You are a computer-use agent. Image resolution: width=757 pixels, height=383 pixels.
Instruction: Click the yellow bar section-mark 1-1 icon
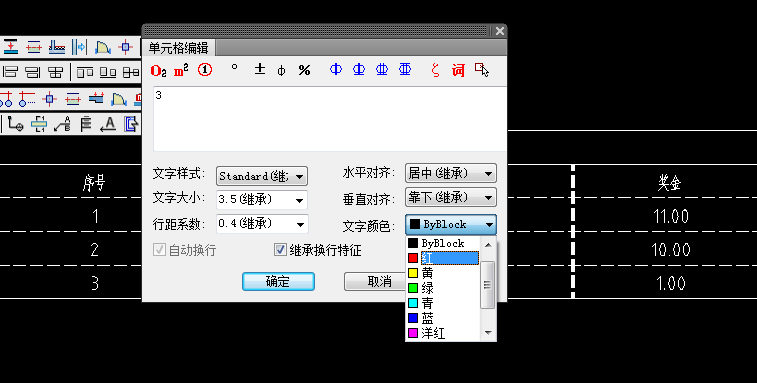(39, 124)
